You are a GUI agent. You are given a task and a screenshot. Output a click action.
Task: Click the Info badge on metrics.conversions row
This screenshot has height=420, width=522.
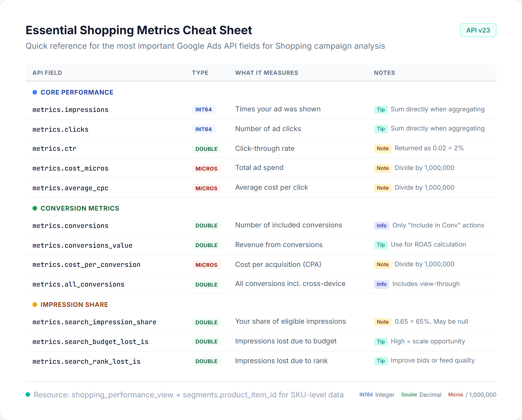coord(381,225)
